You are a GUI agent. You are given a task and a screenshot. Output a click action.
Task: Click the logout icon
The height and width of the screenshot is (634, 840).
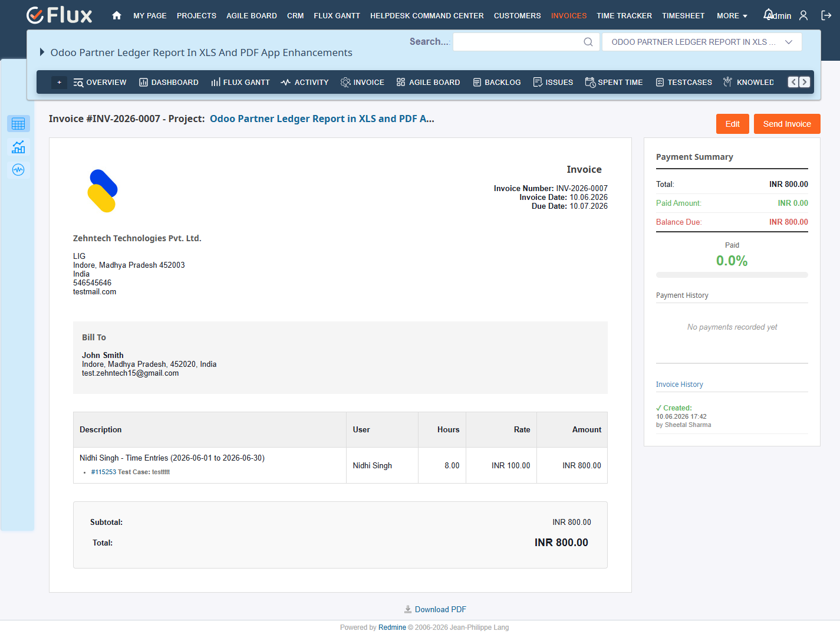[826, 15]
